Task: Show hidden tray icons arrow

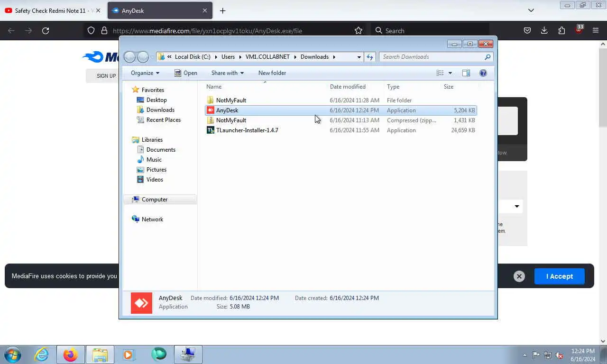Action: 524,355
